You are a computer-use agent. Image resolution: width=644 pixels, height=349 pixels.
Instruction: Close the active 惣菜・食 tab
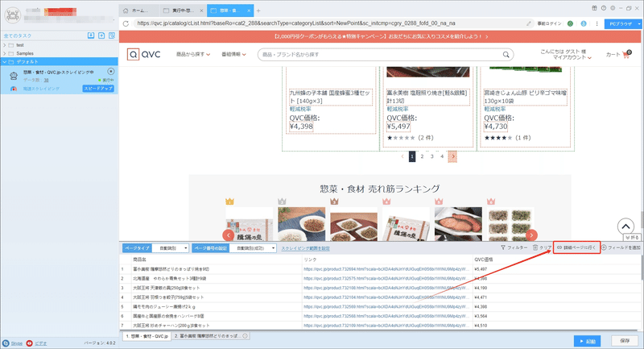pos(249,10)
